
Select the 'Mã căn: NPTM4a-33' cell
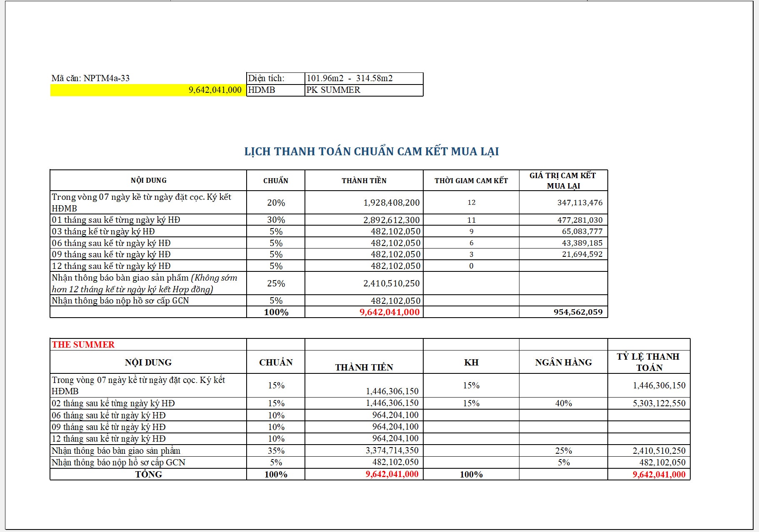(90, 78)
